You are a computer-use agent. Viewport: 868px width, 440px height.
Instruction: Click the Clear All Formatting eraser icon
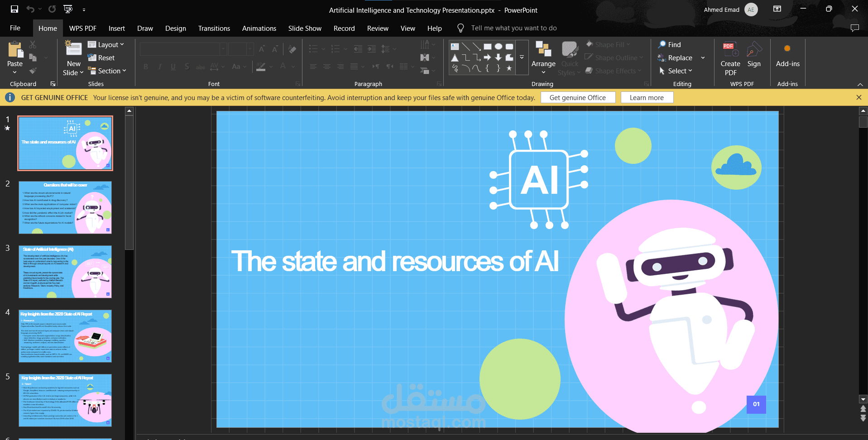coord(293,49)
